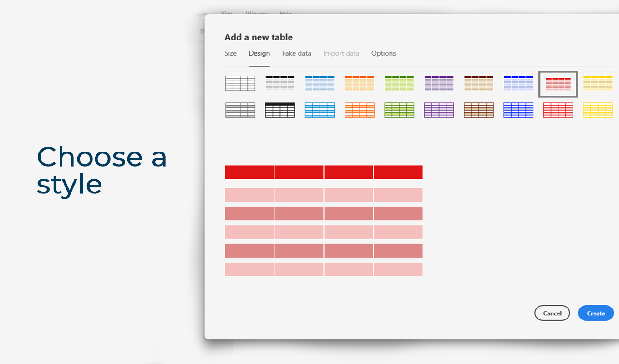The height and width of the screenshot is (364, 619).
Task: Switch to the Fake data tab
Action: tap(297, 53)
